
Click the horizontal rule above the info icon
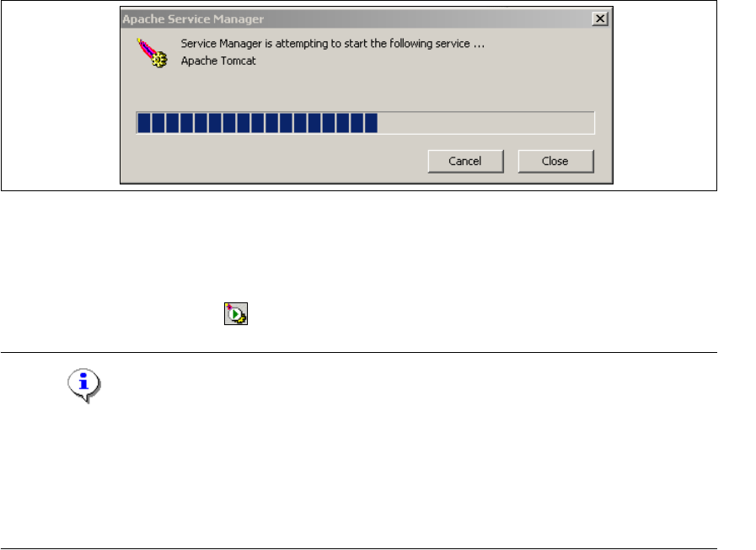pos(359,352)
